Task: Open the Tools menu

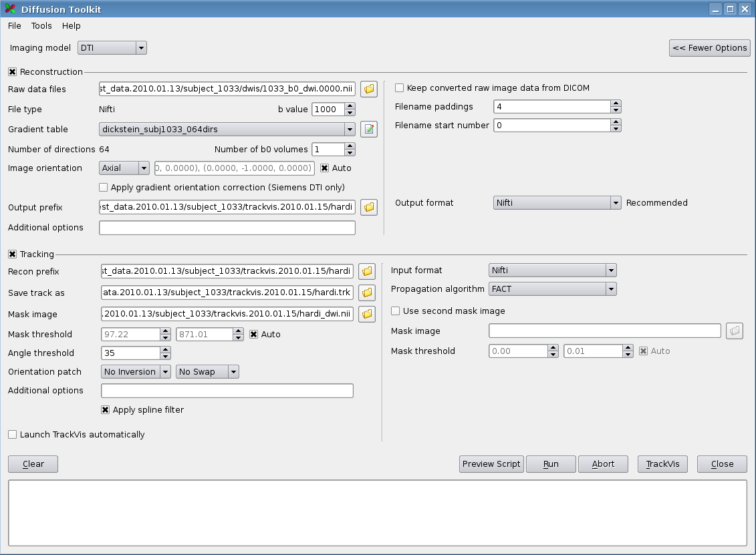Action: coord(41,26)
